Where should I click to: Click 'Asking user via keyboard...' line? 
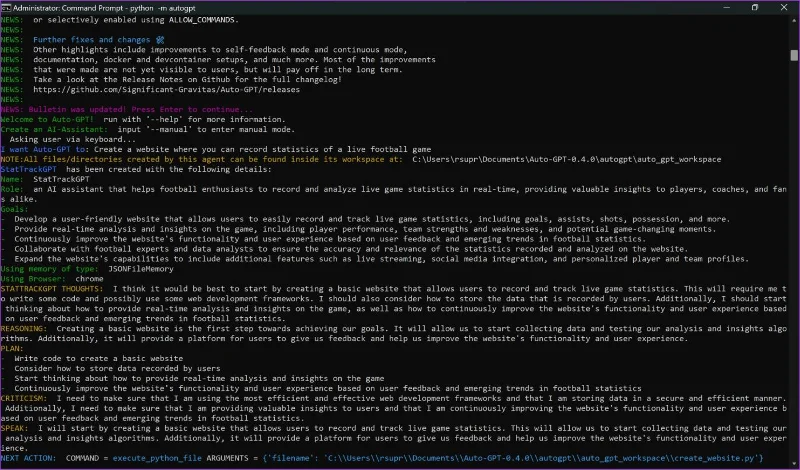(x=72, y=139)
